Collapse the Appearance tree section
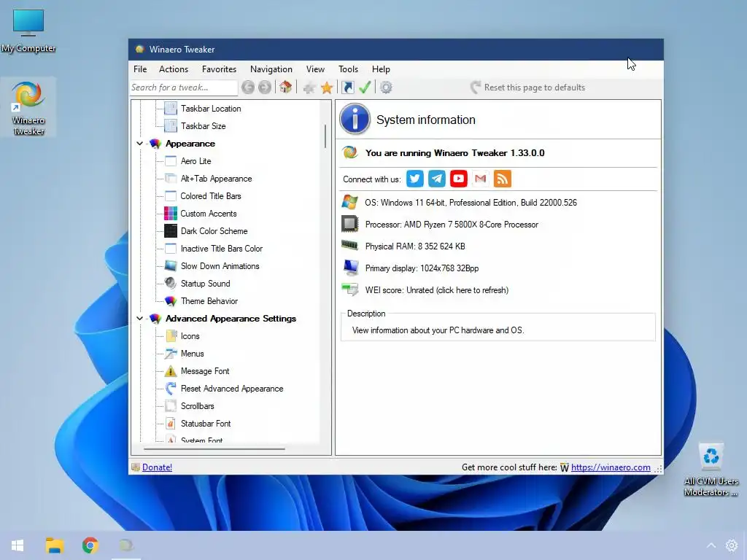The image size is (747, 560). coord(139,144)
